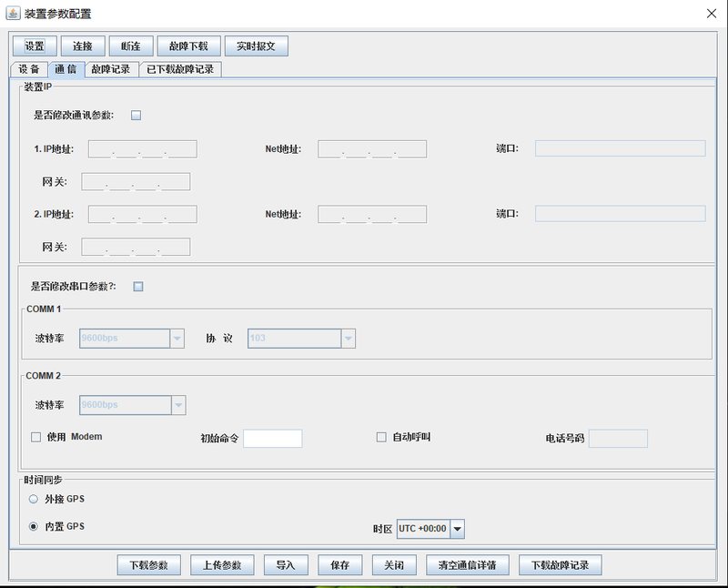This screenshot has width=728, height=588.
Task: Click the 下载故障记录 button
Action: 561,565
